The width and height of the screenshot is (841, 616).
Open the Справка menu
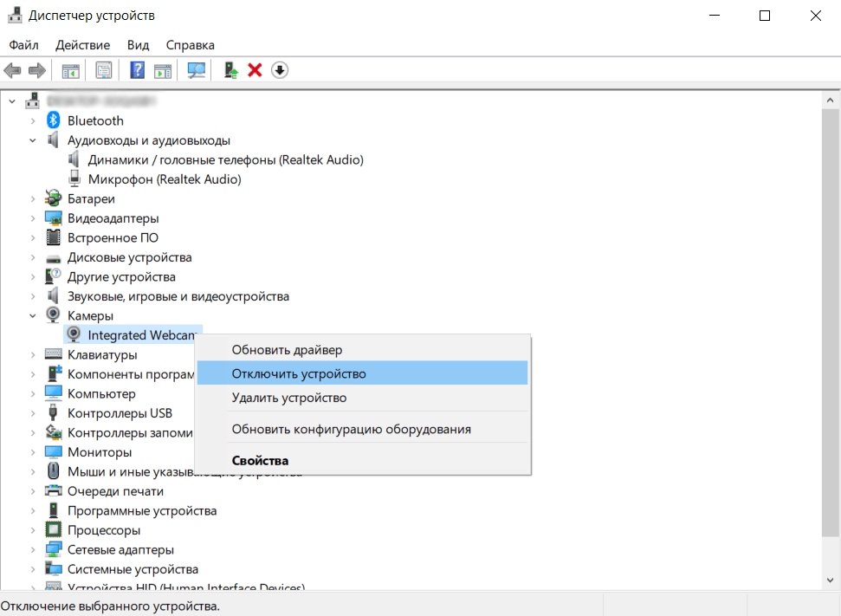pyautogui.click(x=190, y=44)
